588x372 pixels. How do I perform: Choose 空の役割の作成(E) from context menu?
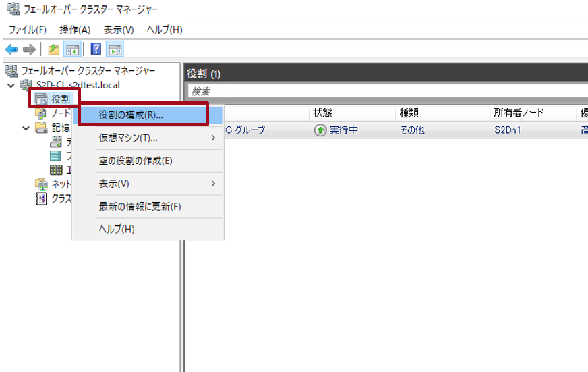pos(136,161)
